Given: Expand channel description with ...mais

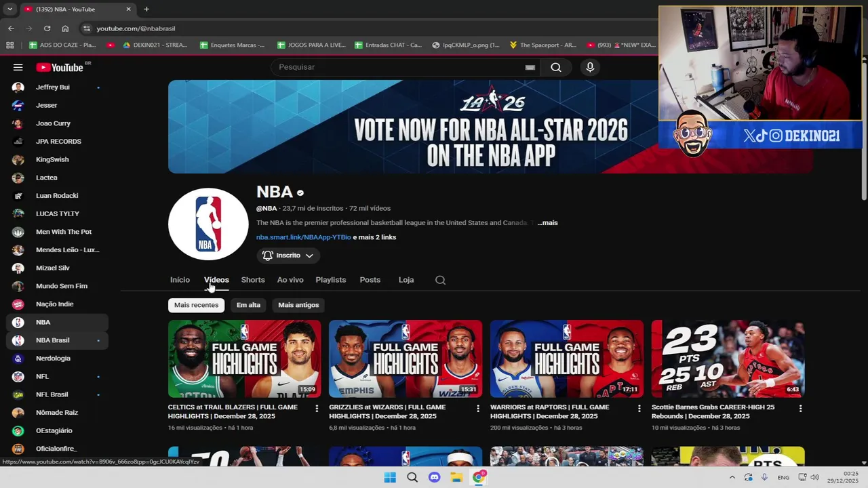Looking at the screenshot, I should tap(547, 223).
